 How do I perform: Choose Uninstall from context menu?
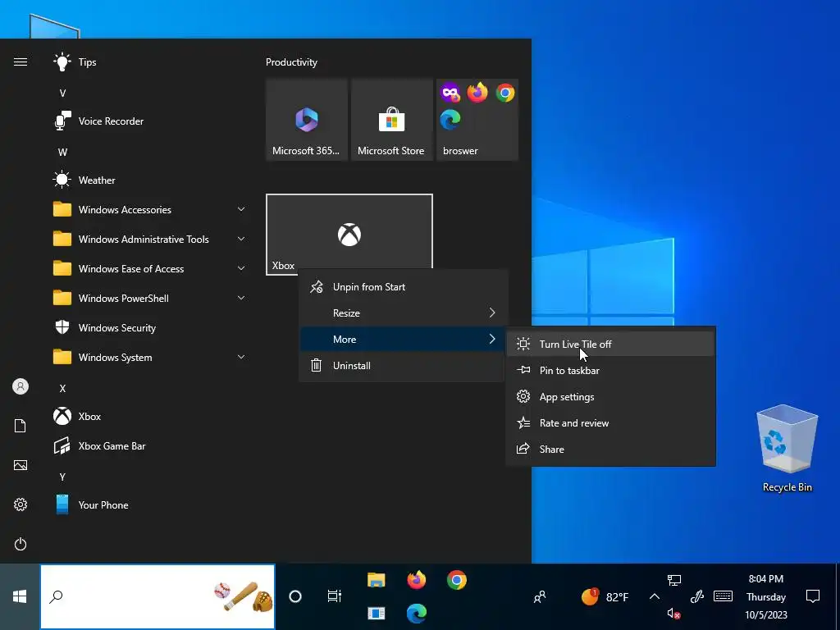[x=402, y=365]
